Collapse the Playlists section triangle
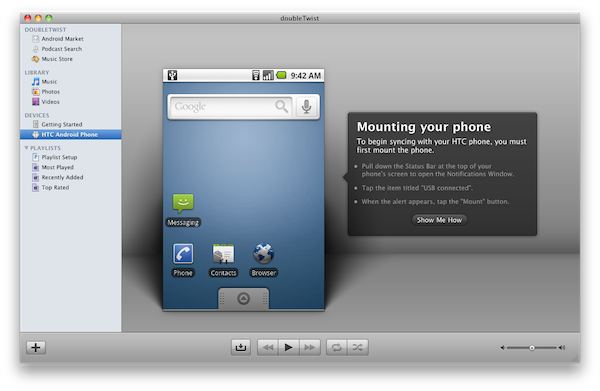Image resolution: width=600 pixels, height=391 pixels. [26, 148]
